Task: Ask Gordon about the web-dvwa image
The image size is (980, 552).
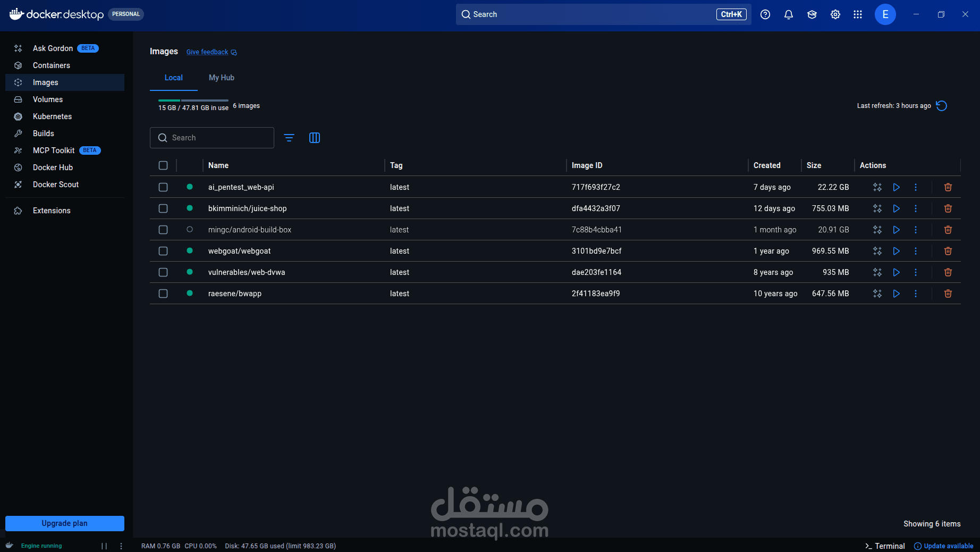Action: pos(877,272)
